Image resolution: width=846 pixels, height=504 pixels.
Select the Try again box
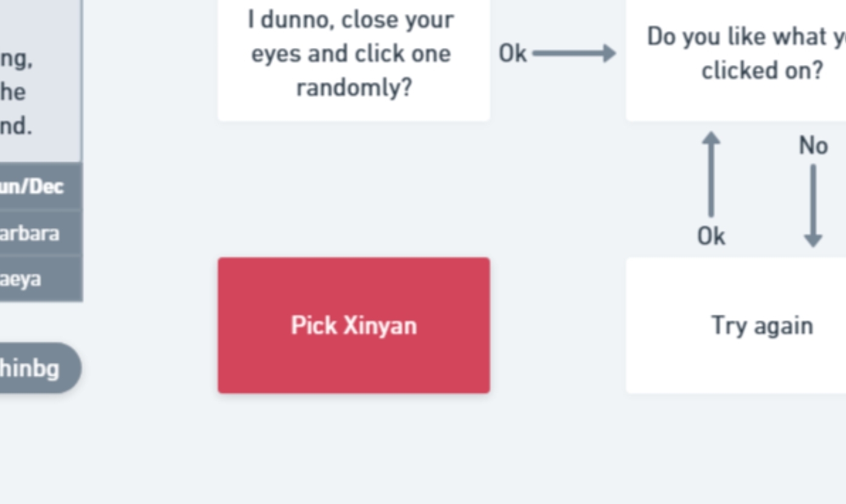736,325
